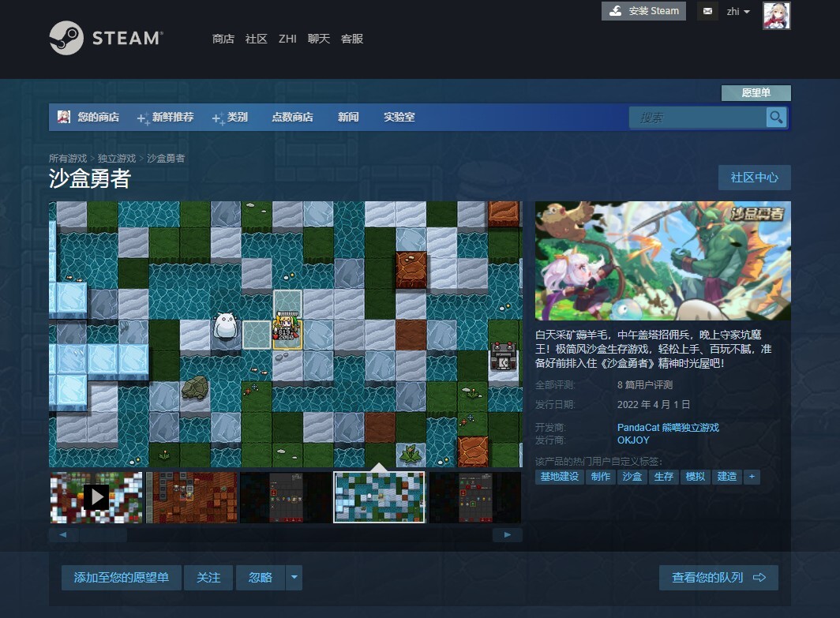Viewport: 840px width, 618px height.
Task: Click the main gameplay screenshot
Action: point(286,334)
